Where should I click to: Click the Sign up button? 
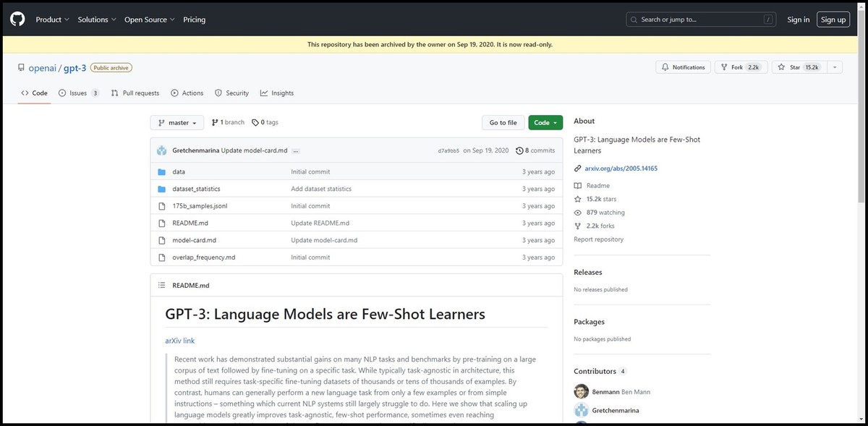[x=833, y=20]
